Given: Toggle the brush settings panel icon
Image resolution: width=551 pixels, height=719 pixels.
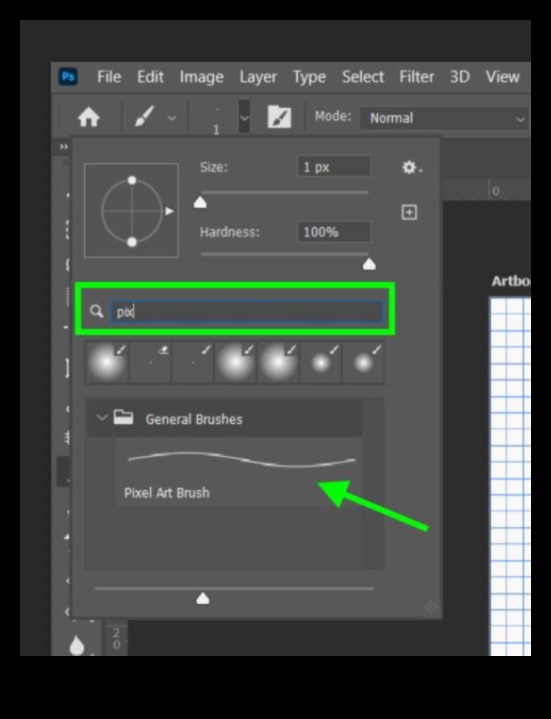Looking at the screenshot, I should pos(279,116).
